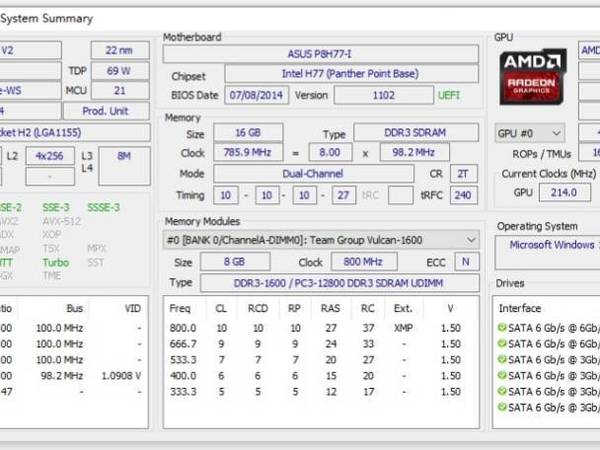Open the GPU #0 selector dropdown
Image resolution: width=600 pixels, height=450 pixels.
coord(530,133)
